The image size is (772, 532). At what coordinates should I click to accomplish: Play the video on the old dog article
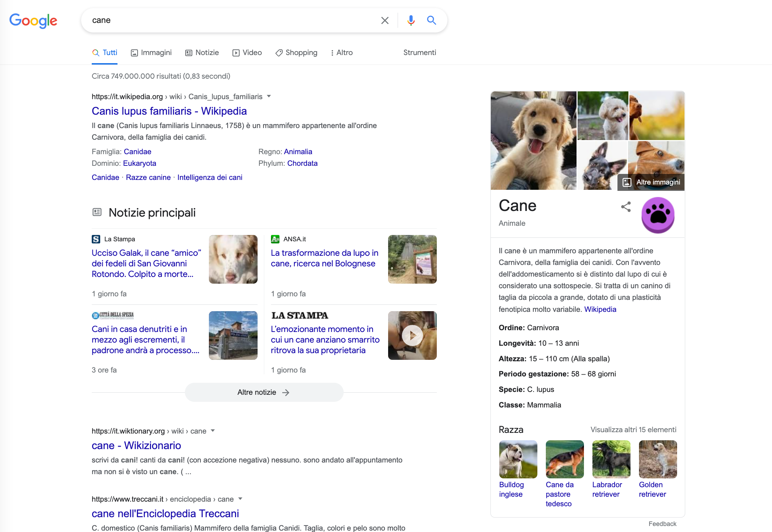tap(412, 335)
